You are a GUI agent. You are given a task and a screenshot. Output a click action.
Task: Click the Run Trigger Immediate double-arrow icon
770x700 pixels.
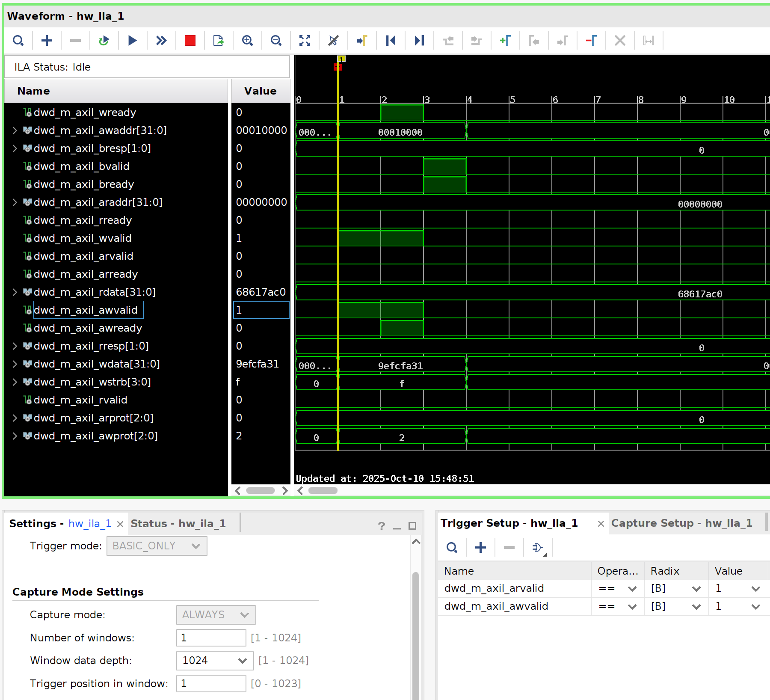(161, 41)
